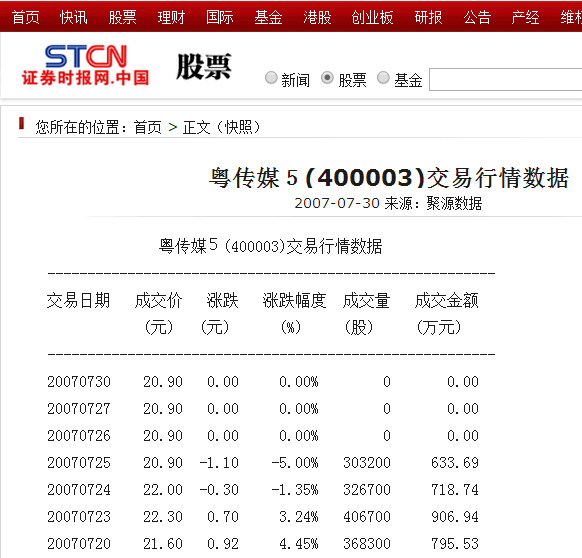582x558 pixels.
Task: Click the price 21.60 on 20070720
Action: pos(163,544)
